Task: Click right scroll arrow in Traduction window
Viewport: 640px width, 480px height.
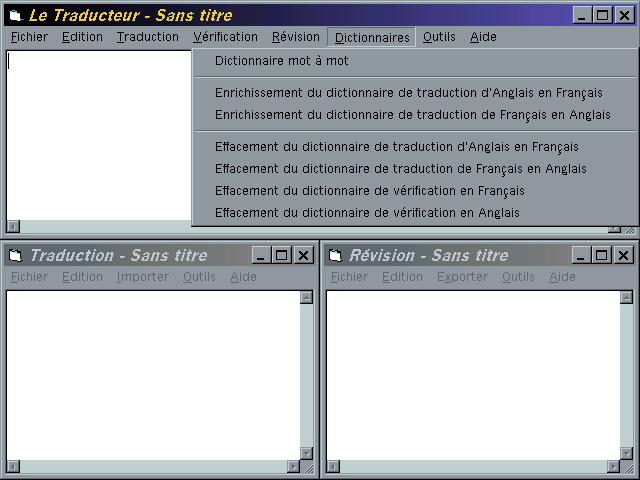Action: click(293, 466)
